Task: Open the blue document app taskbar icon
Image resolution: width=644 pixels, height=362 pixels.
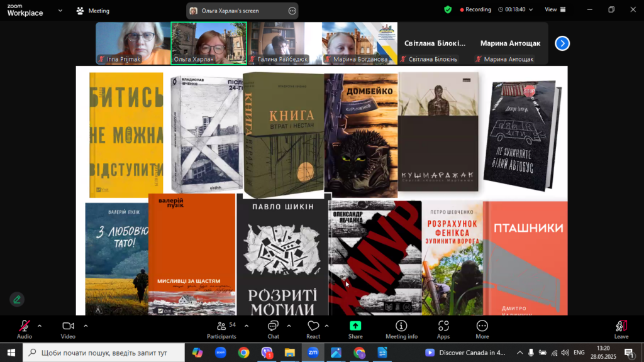Action: [x=382, y=353]
